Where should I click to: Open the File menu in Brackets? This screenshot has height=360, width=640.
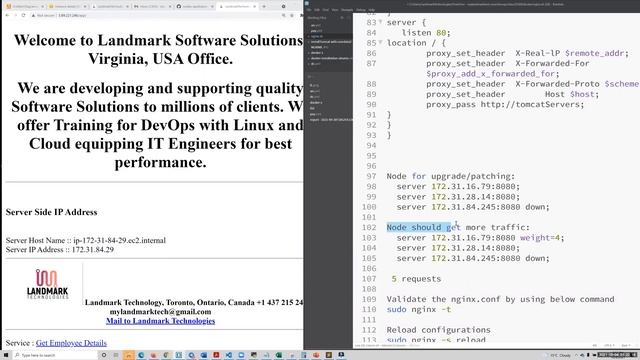click(309, 10)
